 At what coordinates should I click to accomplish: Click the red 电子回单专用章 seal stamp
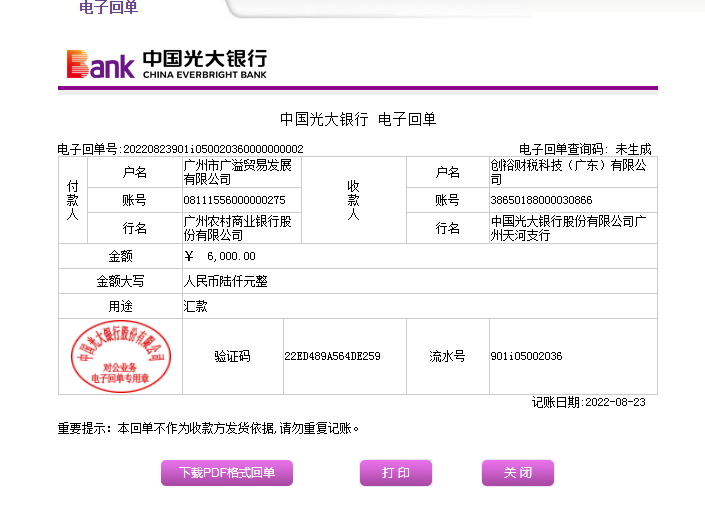(x=120, y=356)
